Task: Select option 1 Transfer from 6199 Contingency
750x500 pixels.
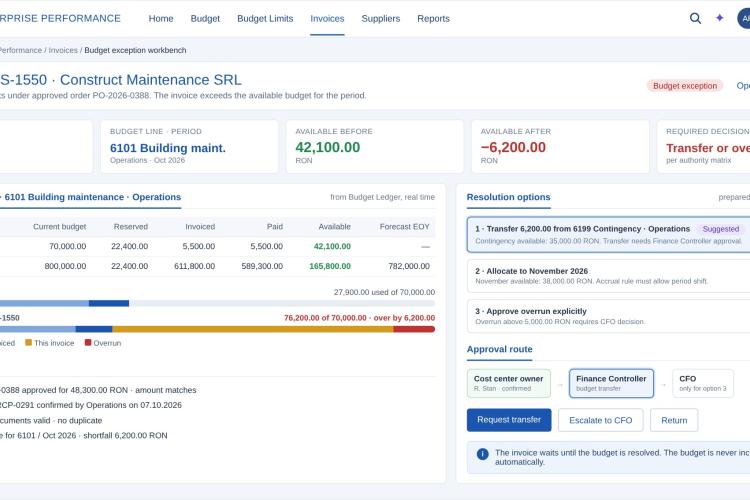Action: 608,234
